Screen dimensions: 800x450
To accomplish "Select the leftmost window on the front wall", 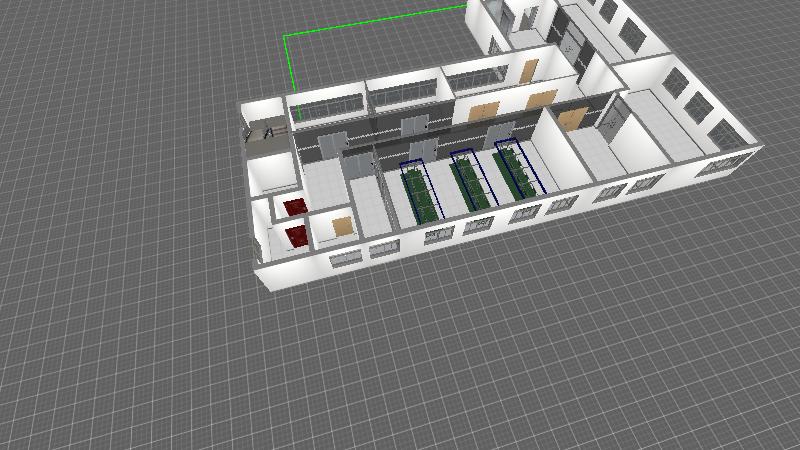I will pyautogui.click(x=344, y=259).
